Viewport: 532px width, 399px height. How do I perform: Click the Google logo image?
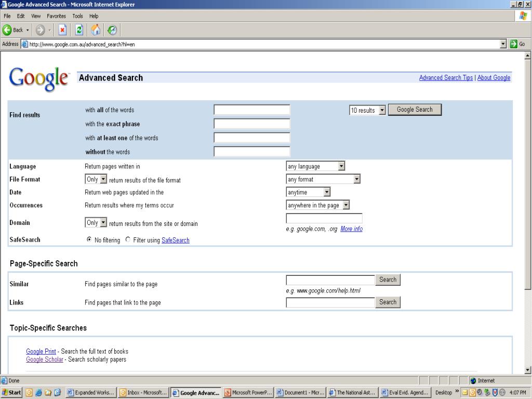coord(39,78)
